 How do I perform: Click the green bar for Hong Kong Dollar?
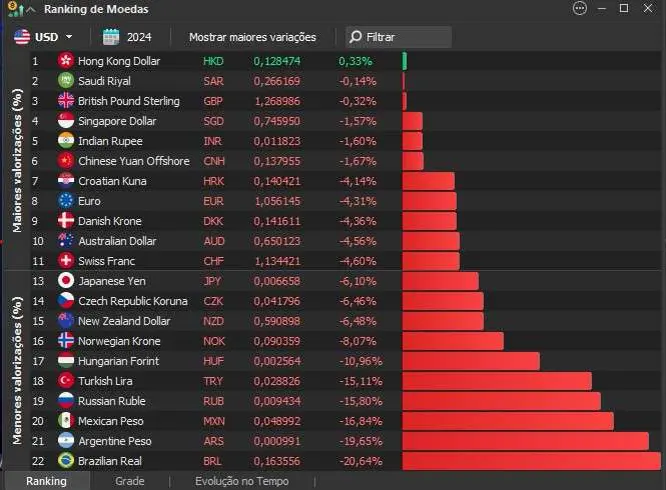point(405,61)
